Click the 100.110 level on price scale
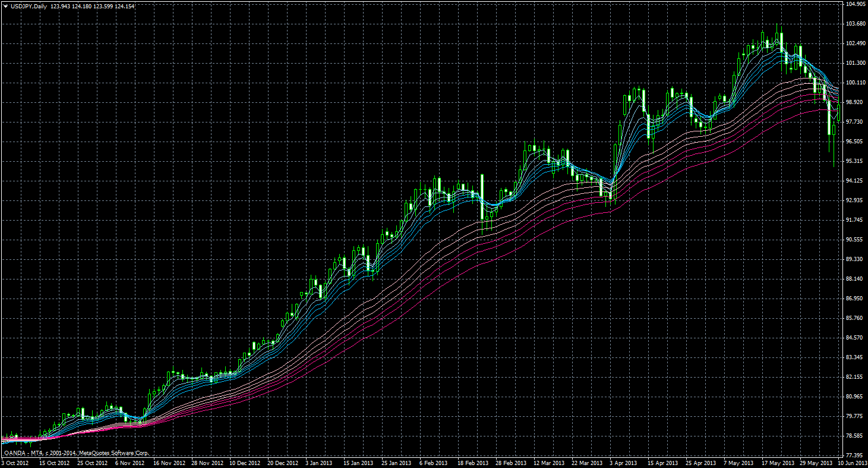 (x=854, y=83)
